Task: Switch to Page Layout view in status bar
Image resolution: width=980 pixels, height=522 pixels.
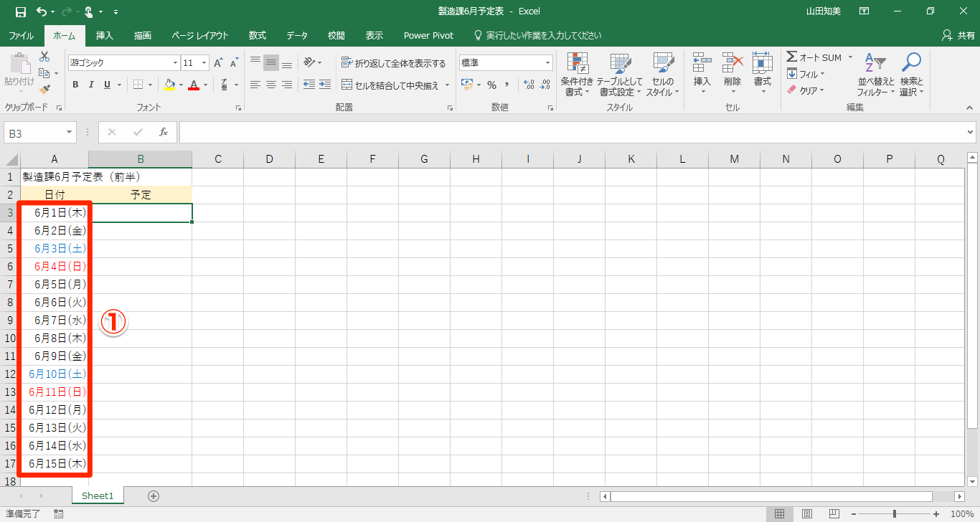Action: coord(807,513)
